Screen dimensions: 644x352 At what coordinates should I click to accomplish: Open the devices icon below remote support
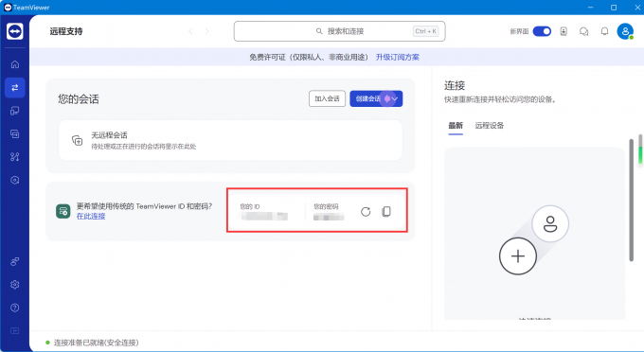coord(15,111)
